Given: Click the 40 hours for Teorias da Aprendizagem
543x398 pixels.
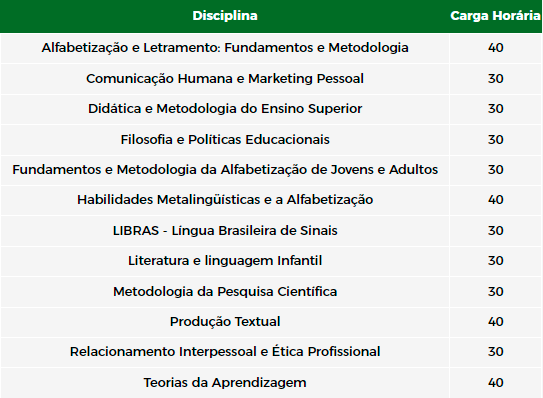Looking at the screenshot, I should point(496,383).
